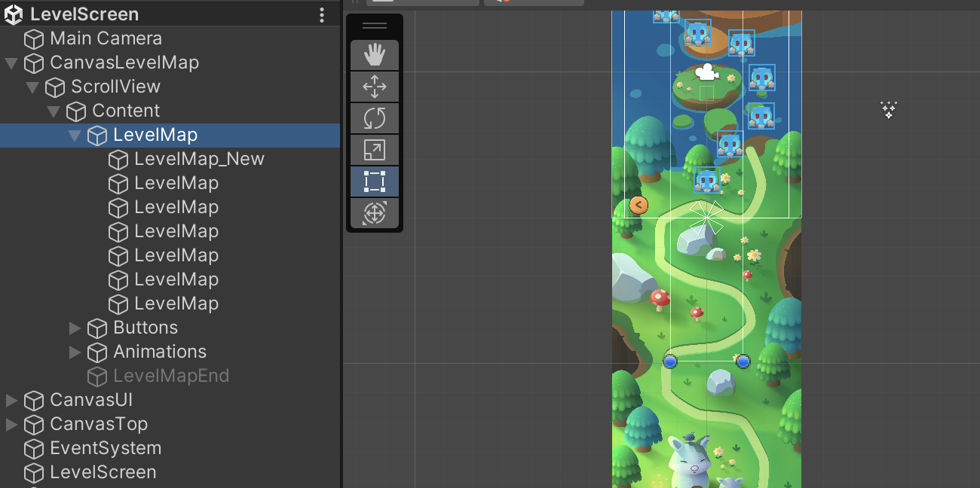Open LevelScreen scene options menu (three dots)
The image size is (980, 488).
pyautogui.click(x=322, y=14)
